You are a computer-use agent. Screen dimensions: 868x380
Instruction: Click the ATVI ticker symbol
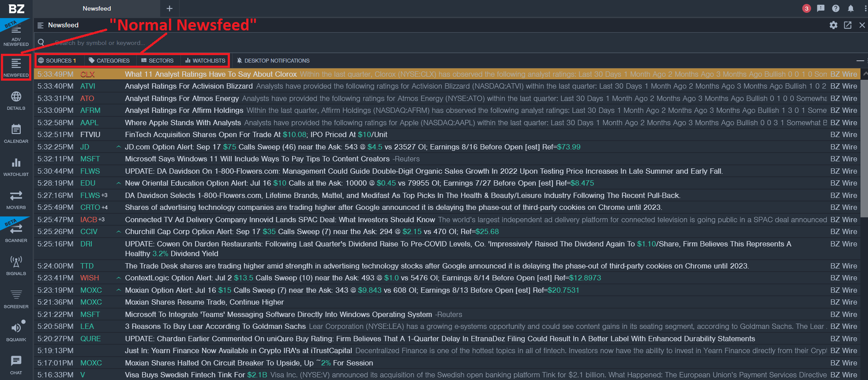coord(88,86)
